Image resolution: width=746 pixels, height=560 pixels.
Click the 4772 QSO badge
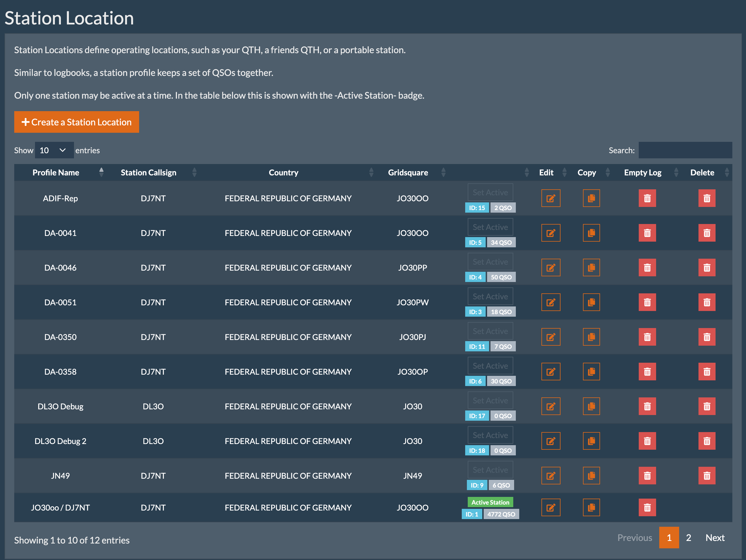point(501,514)
